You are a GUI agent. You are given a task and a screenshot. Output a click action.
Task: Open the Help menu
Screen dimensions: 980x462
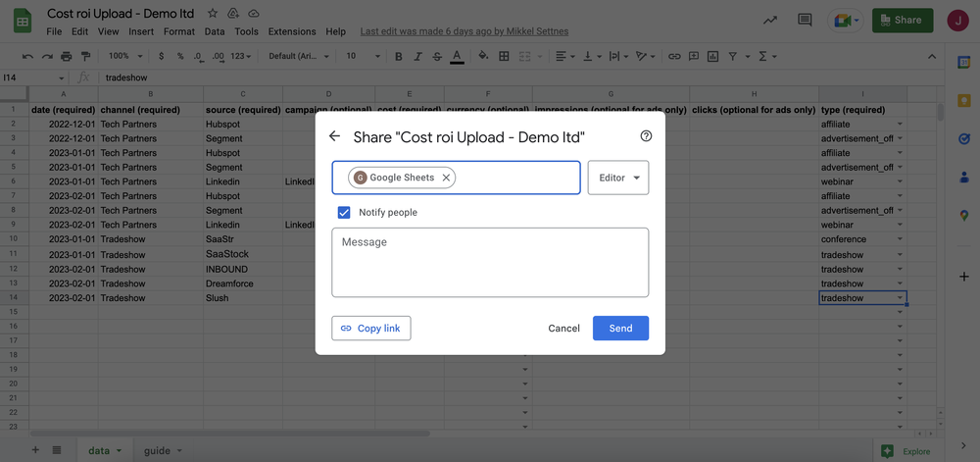pos(335,31)
